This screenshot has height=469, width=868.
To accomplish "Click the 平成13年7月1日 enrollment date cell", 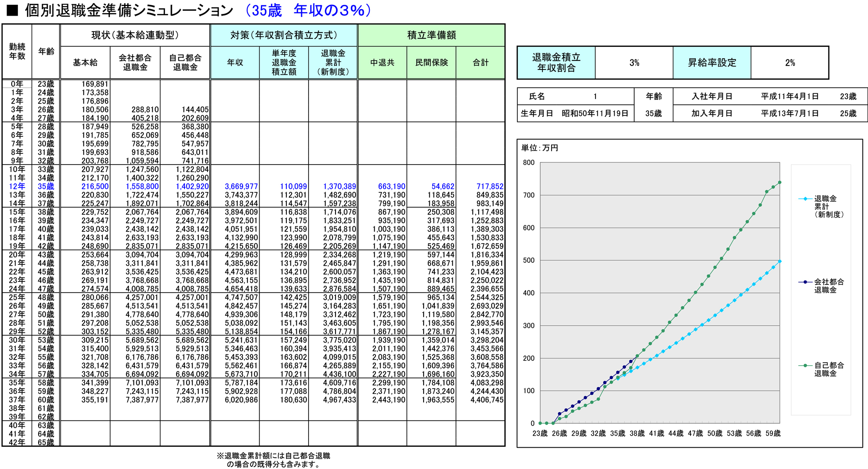I will click(x=789, y=113).
